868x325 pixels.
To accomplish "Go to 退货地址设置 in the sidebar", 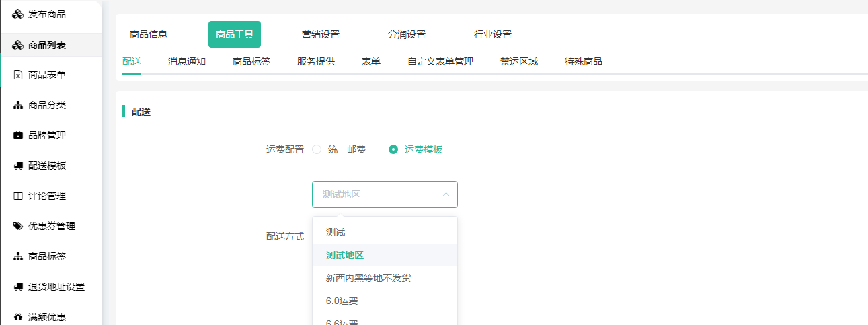I will tap(56, 287).
